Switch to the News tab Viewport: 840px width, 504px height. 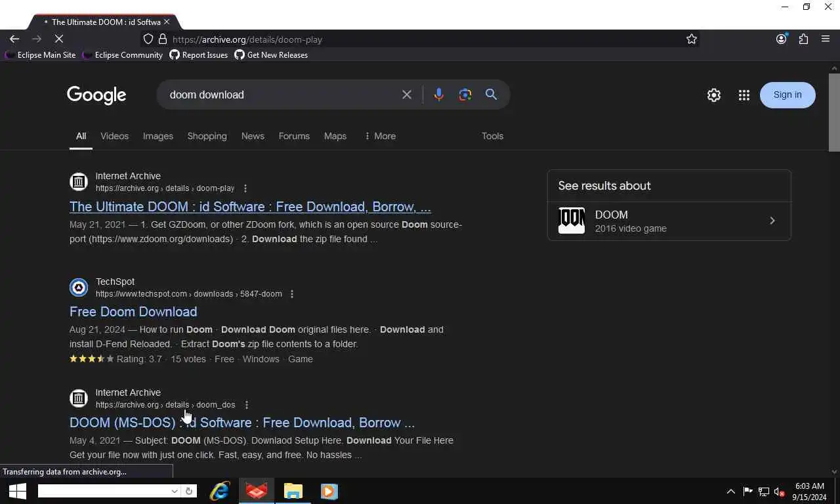[253, 136]
